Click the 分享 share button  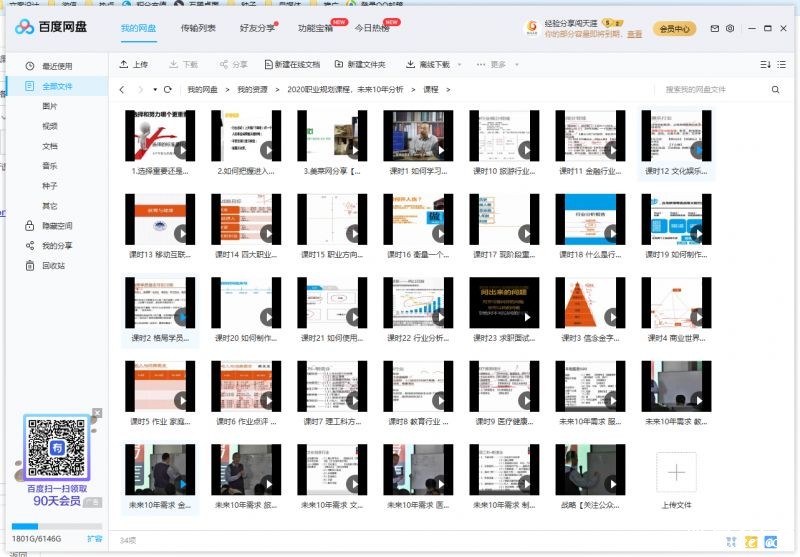(x=234, y=64)
